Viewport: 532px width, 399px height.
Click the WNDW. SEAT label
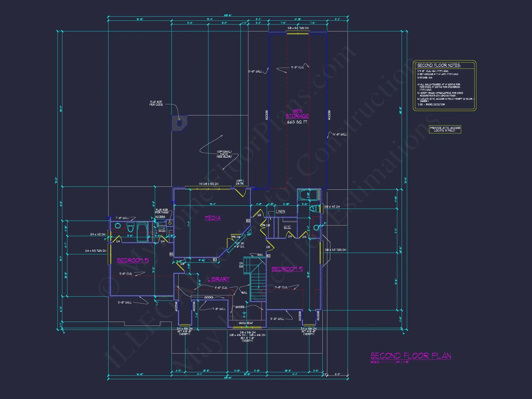[x=246, y=323]
